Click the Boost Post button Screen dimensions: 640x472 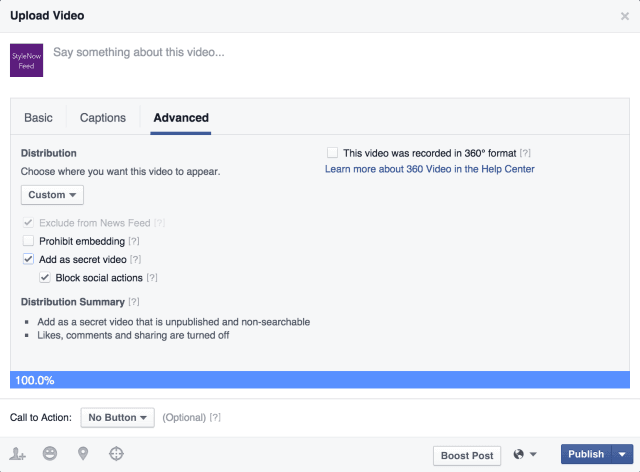pos(467,455)
